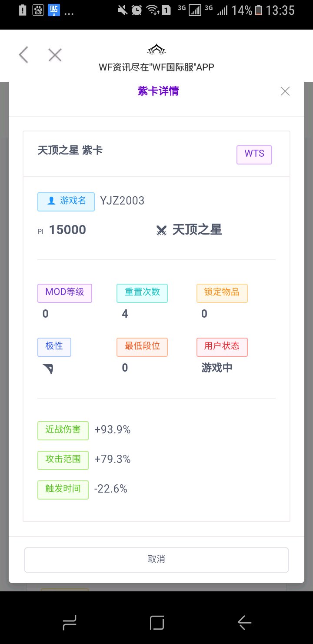Tap the crossed swords weapon icon
Screen dimensions: 313x644
[162, 230]
